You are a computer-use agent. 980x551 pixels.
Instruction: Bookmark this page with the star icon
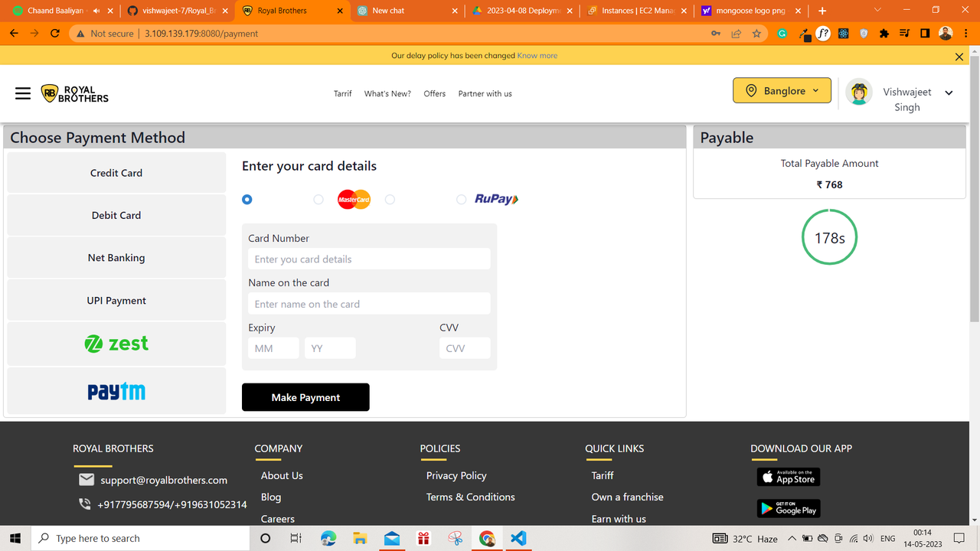756,34
